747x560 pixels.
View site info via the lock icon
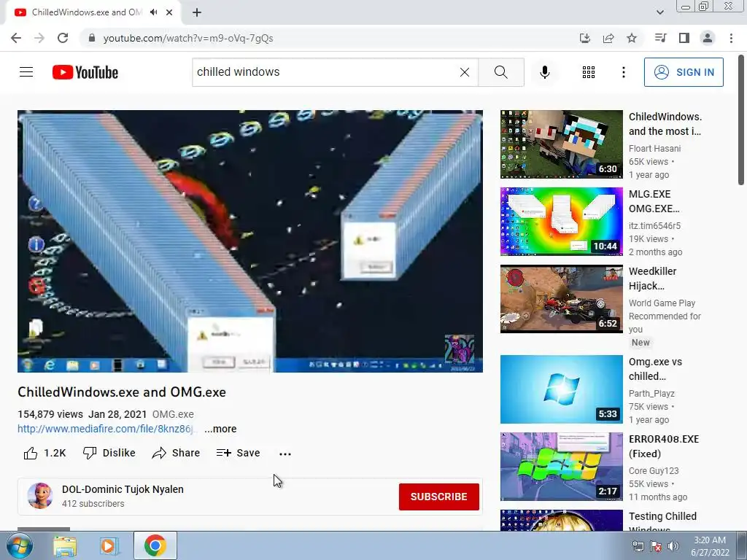point(92,38)
